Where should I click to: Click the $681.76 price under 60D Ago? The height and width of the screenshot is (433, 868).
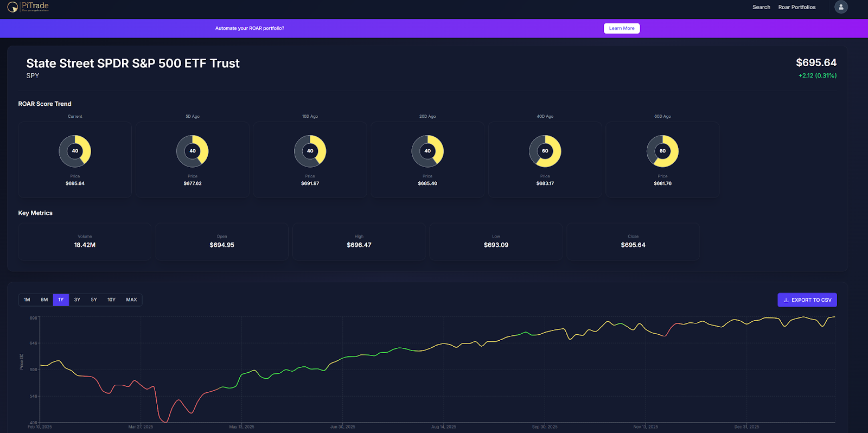click(662, 183)
